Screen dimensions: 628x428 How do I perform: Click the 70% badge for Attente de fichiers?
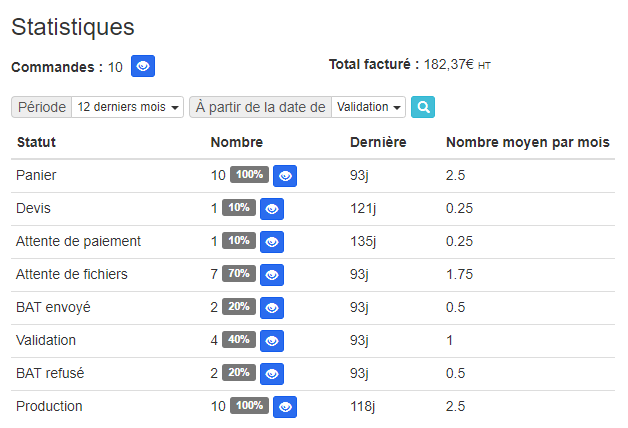click(x=238, y=274)
